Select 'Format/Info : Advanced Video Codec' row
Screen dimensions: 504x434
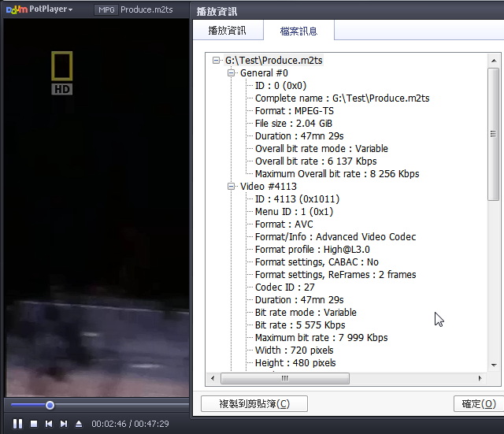click(x=335, y=237)
